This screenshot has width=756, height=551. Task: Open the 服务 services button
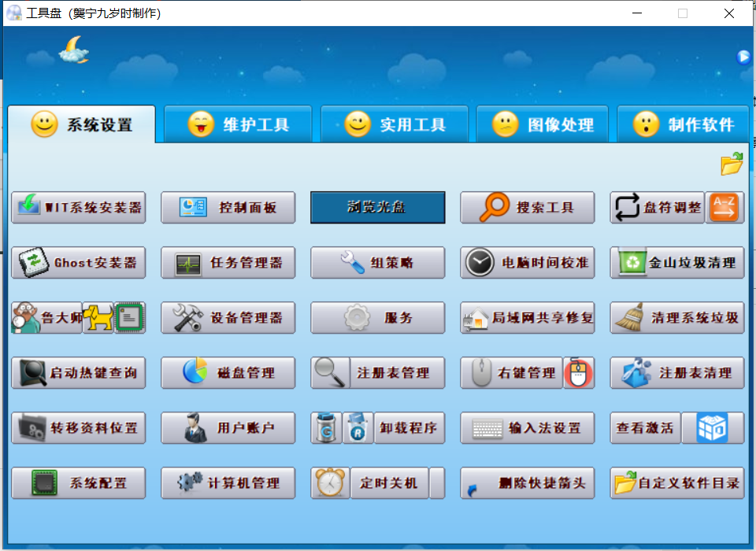click(377, 317)
